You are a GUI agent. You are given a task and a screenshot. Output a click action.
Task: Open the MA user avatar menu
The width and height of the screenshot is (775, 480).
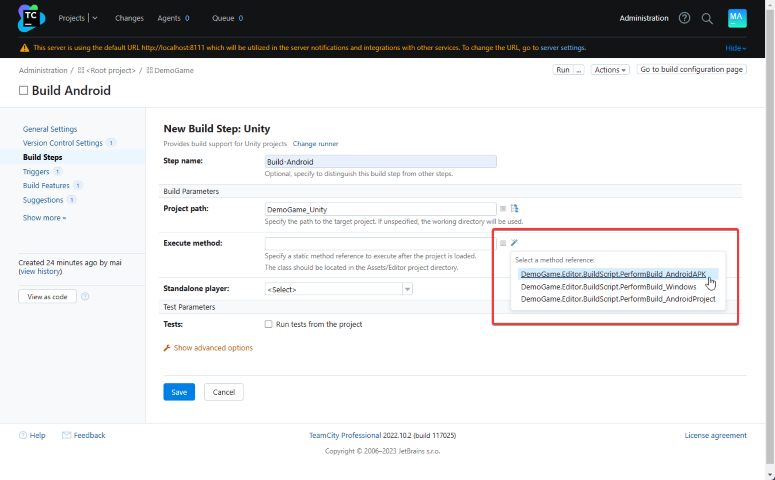click(736, 18)
